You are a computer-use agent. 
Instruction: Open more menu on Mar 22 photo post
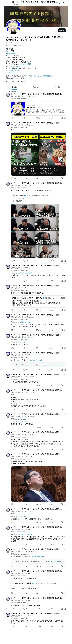(65, 454)
